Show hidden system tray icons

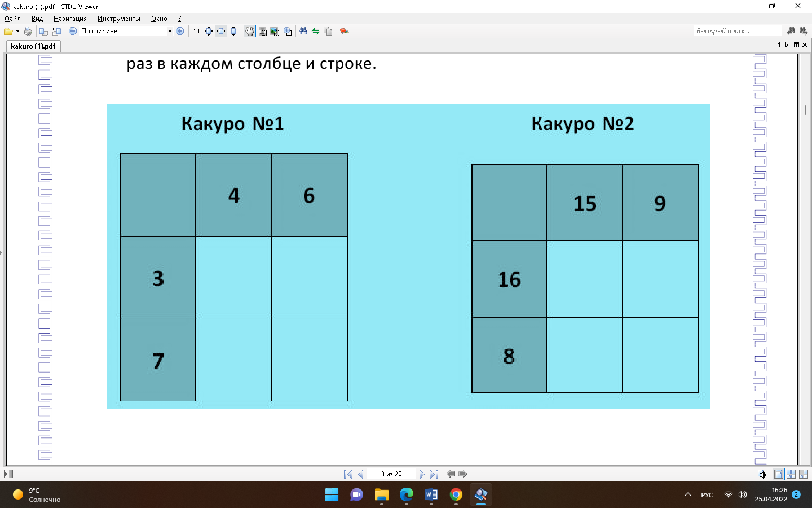pos(687,494)
